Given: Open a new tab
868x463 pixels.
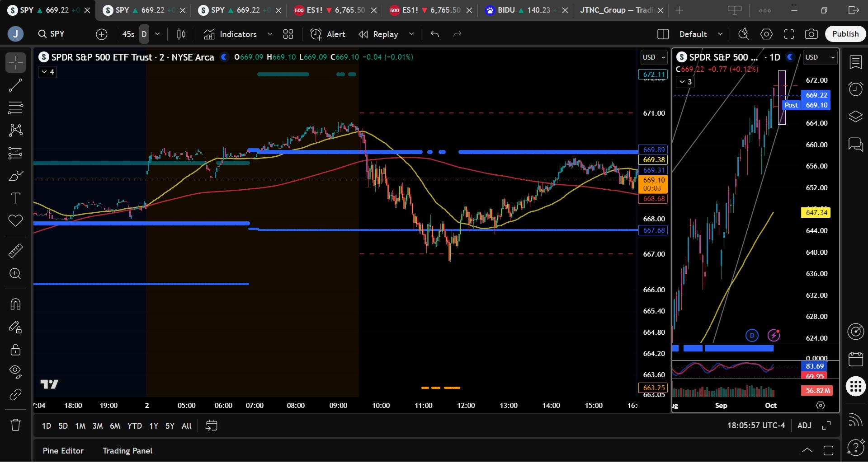Looking at the screenshot, I should coord(679,10).
